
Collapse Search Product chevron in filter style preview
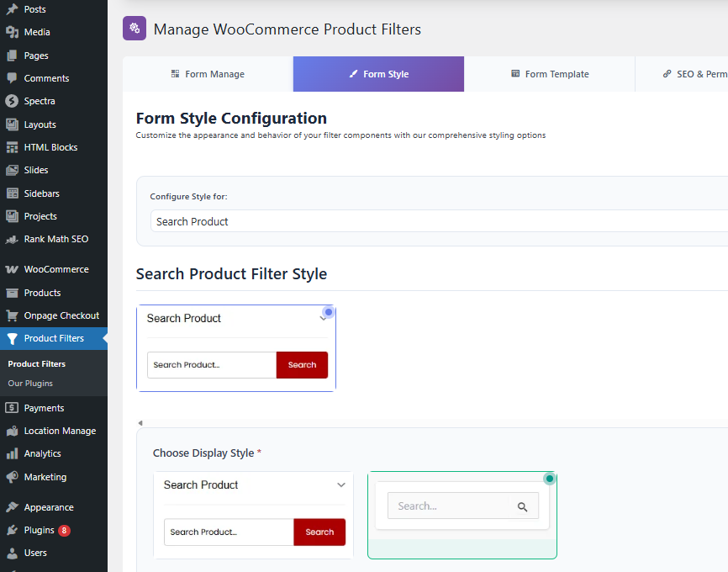click(x=323, y=319)
